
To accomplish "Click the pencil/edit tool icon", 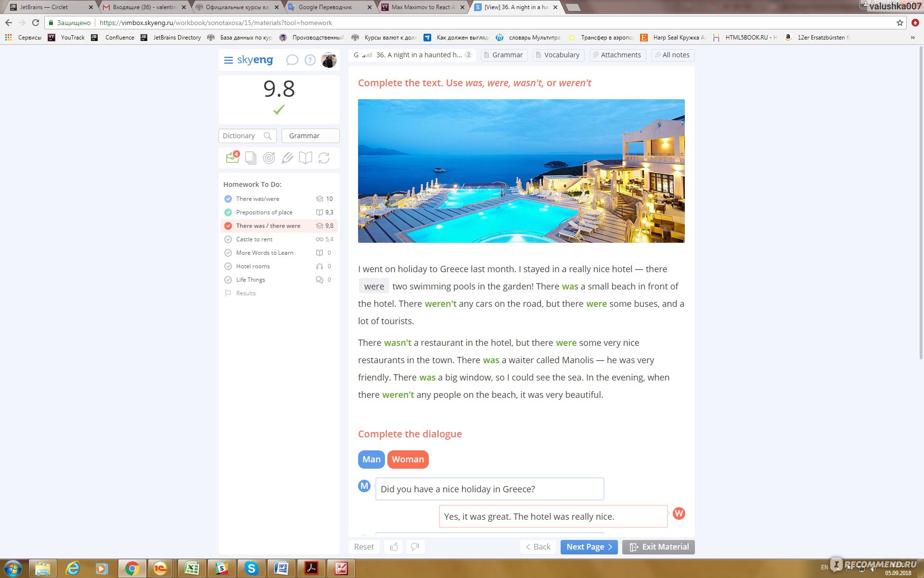I will (287, 158).
